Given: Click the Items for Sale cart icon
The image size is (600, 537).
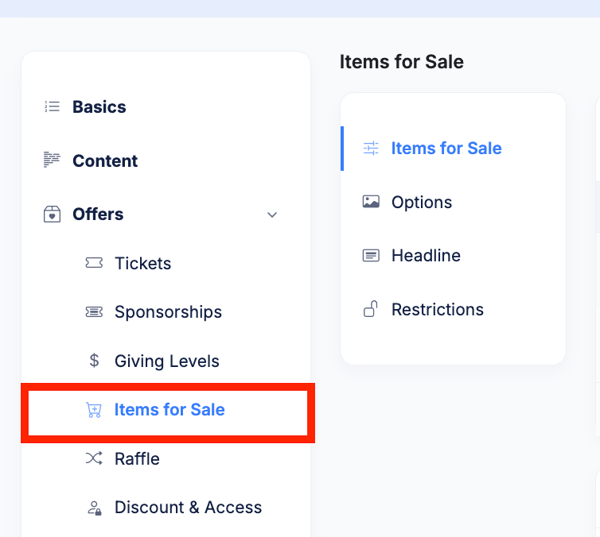Looking at the screenshot, I should coord(94,410).
